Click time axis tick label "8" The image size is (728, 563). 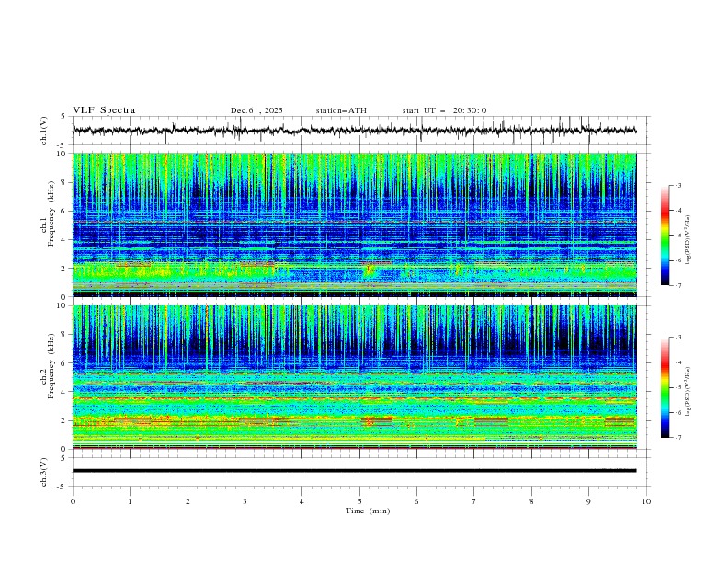pos(531,501)
